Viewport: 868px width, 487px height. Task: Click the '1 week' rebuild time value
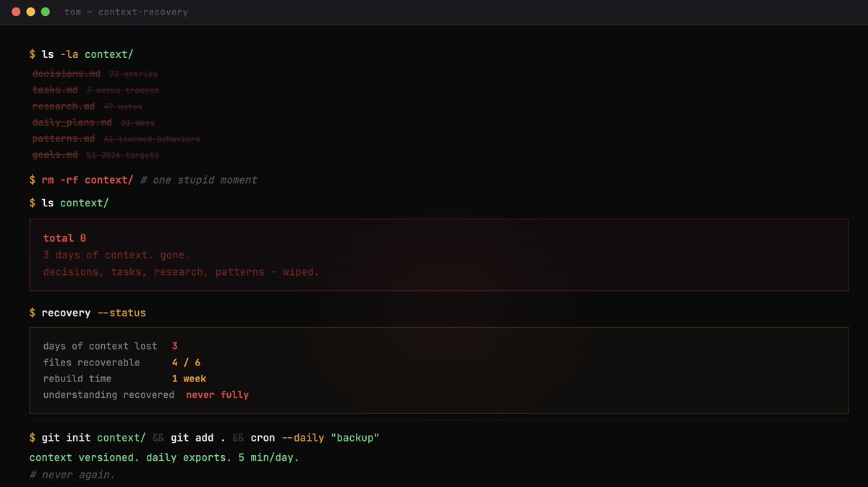(x=189, y=378)
